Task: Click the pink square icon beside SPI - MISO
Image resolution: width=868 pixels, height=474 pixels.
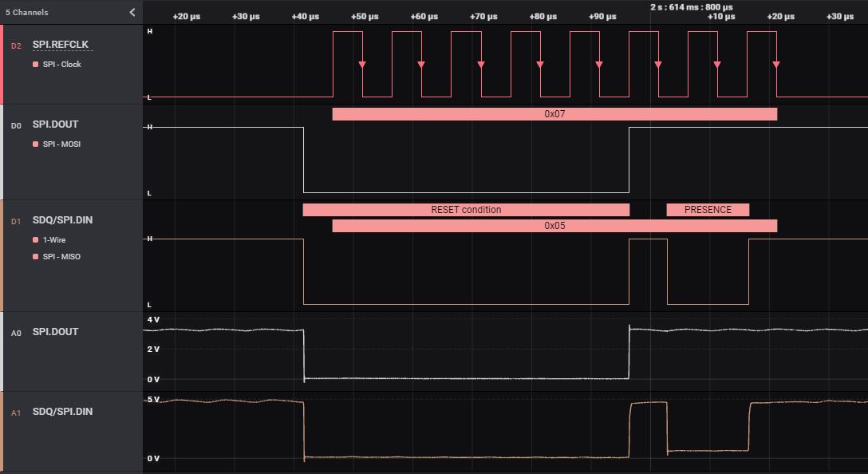Action: pos(36,257)
